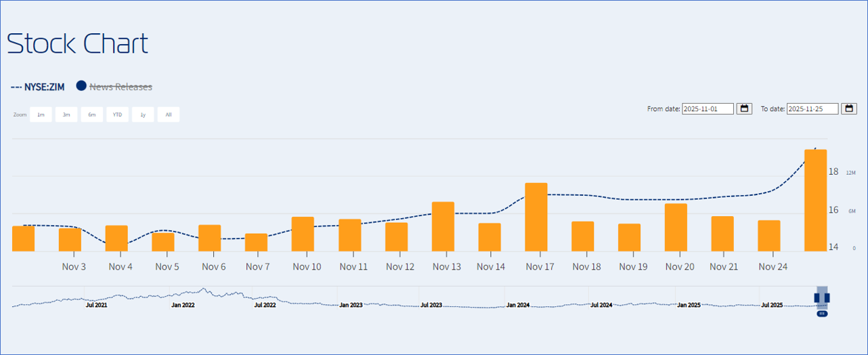This screenshot has height=355, width=868.
Task: Click Jan 2022 area in navigator timeline
Action: click(x=183, y=298)
